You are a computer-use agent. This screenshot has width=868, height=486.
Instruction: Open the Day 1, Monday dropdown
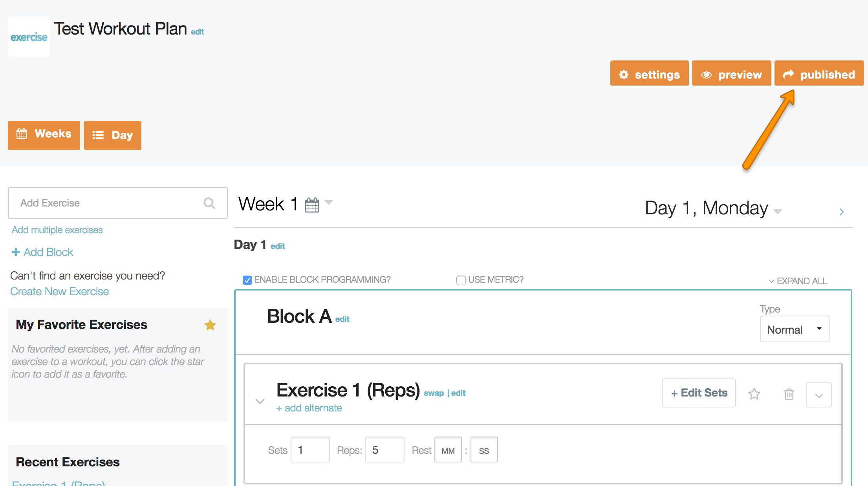[x=778, y=211]
